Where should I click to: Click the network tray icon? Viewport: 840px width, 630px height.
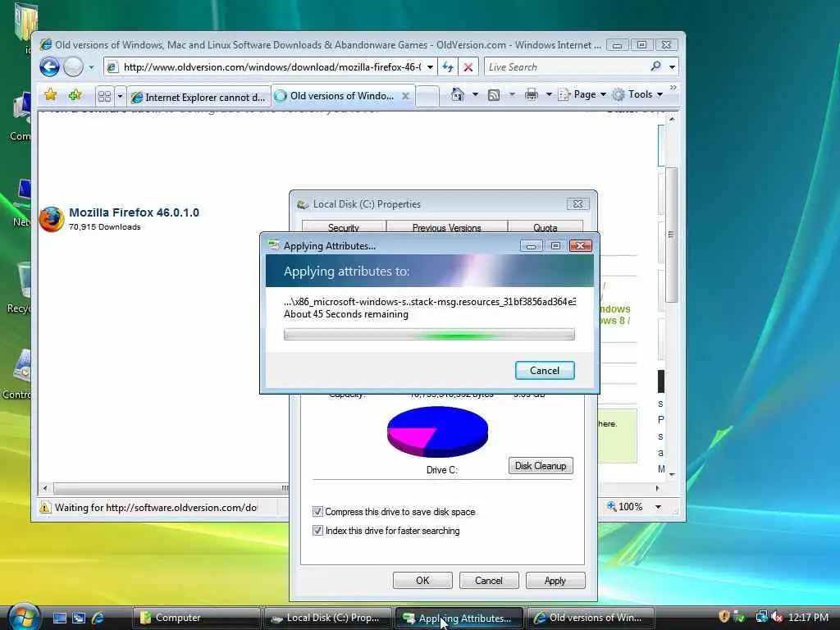click(761, 617)
